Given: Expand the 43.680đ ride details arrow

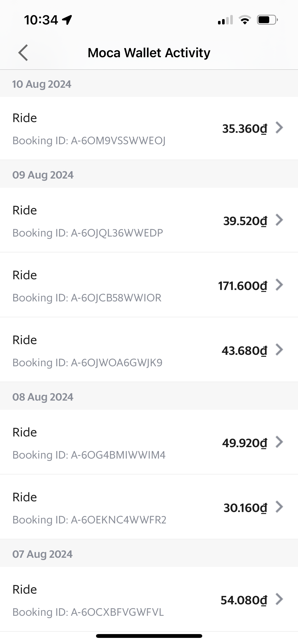Looking at the screenshot, I should pyautogui.click(x=279, y=350).
